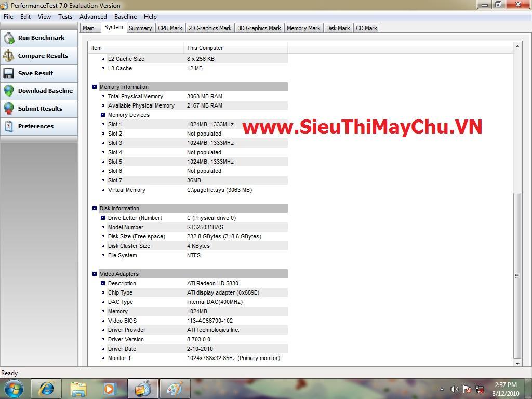The height and width of the screenshot is (399, 532).
Task: Collapse the Drive Letter (Number) node
Action: tap(103, 218)
